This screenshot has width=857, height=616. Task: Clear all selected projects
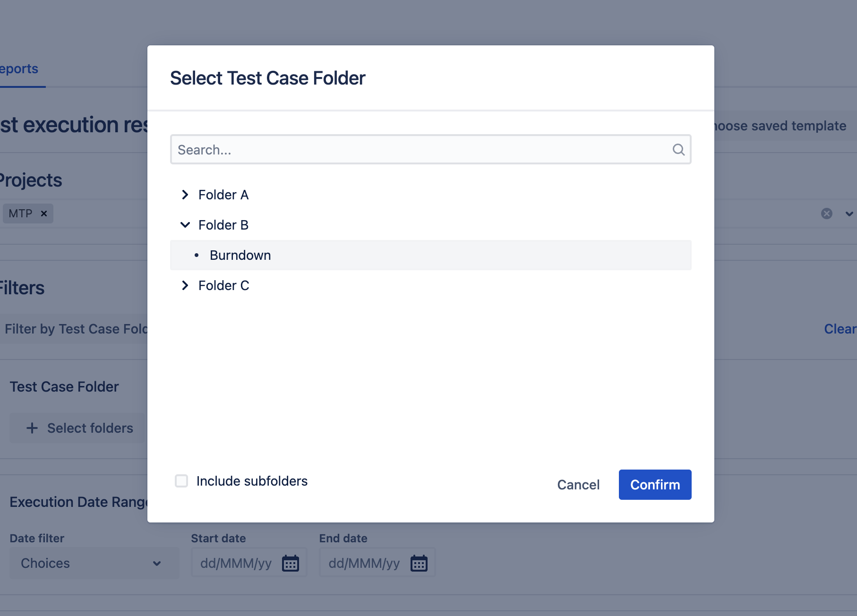pyautogui.click(x=826, y=214)
